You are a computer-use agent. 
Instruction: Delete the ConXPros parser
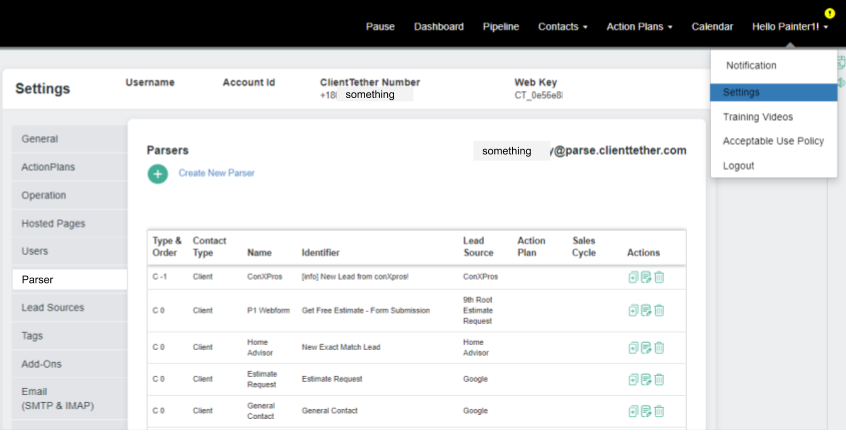(x=659, y=277)
